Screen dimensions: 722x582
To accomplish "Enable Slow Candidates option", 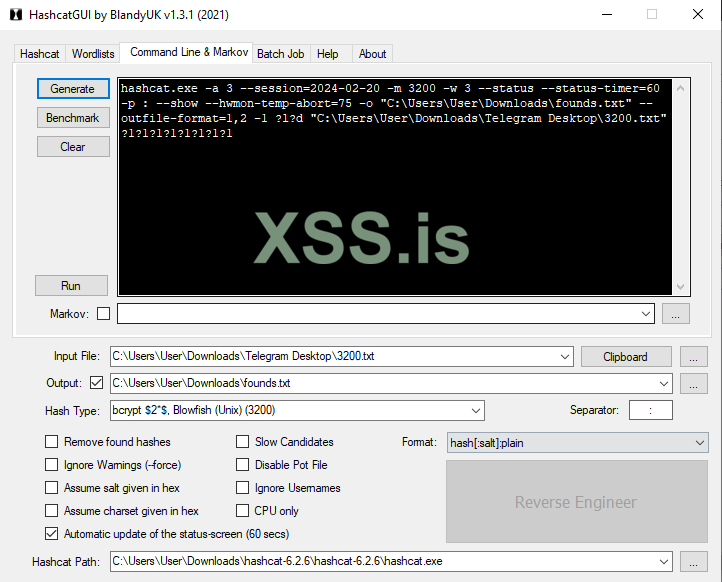I will [x=242, y=442].
